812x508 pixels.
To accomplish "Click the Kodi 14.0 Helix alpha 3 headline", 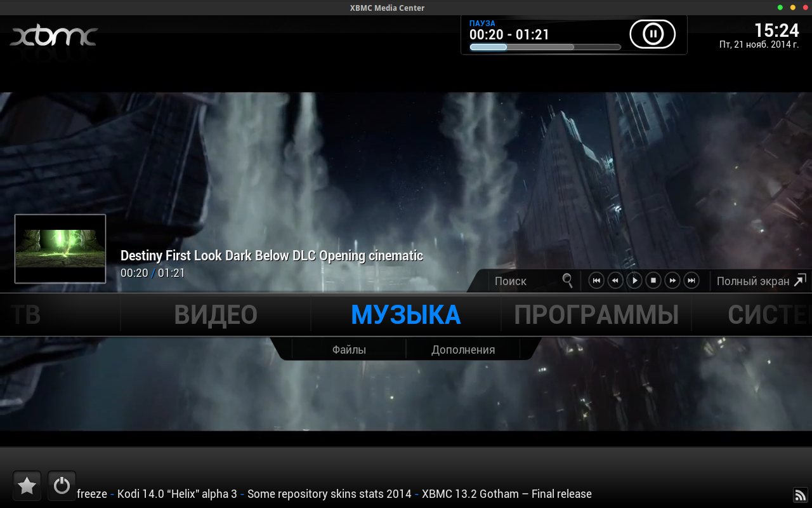I will pyautogui.click(x=177, y=494).
